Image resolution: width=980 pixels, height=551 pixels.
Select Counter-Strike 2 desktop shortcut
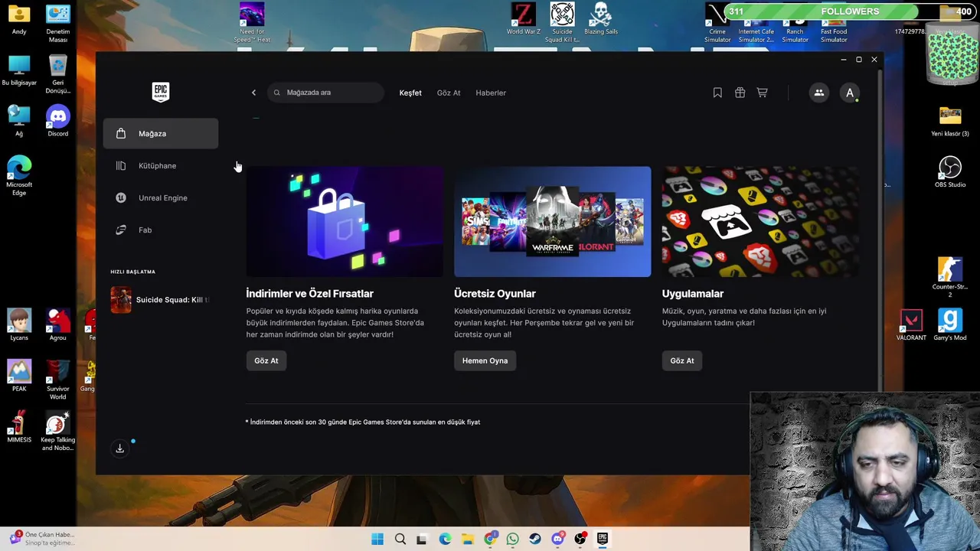[x=950, y=277]
